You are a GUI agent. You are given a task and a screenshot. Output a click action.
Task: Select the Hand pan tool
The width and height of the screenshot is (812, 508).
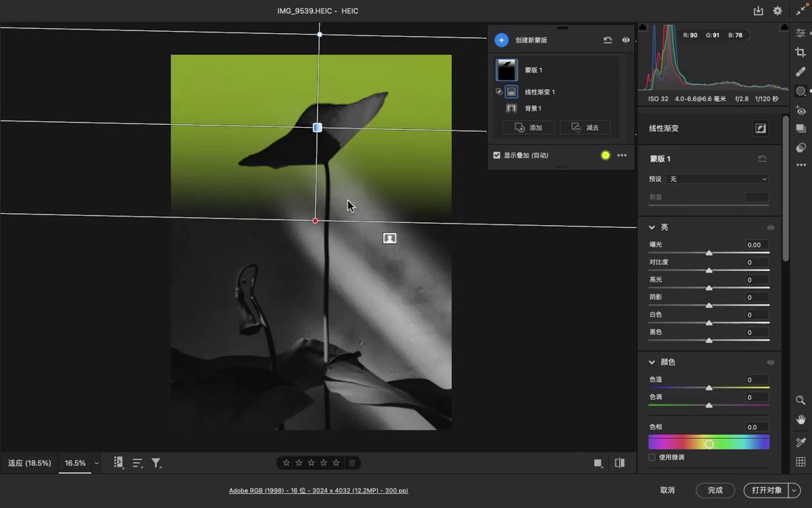[801, 420]
